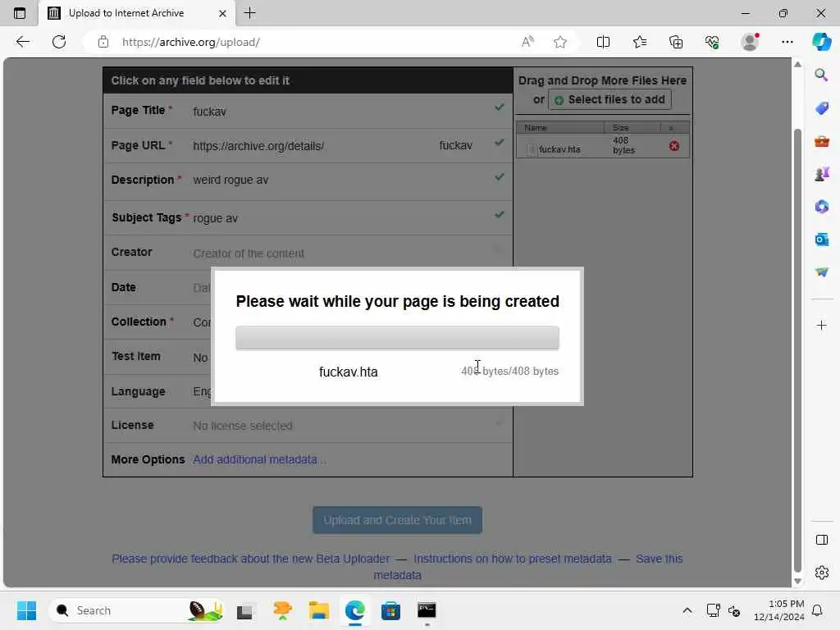
Task: View site information lock icon
Action: click(x=103, y=42)
